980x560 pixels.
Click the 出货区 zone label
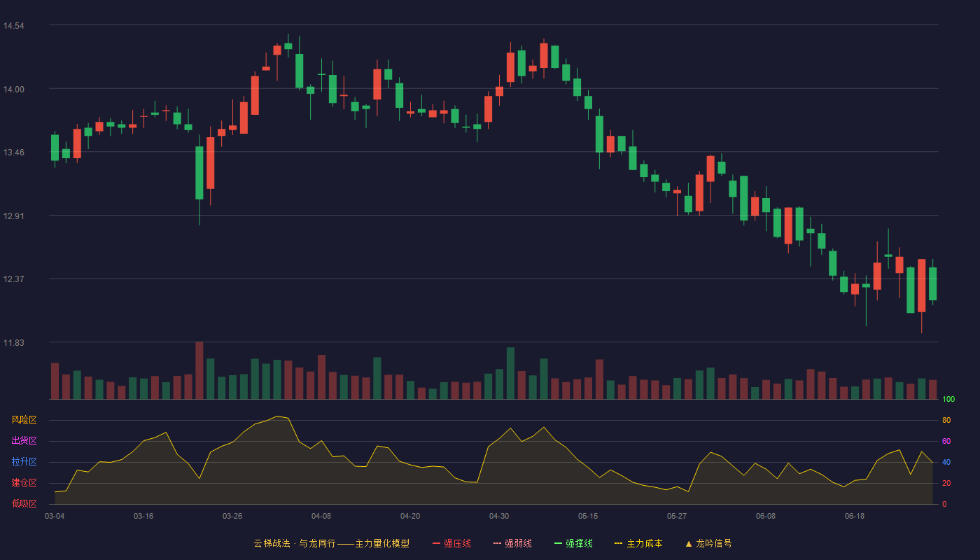(24, 441)
